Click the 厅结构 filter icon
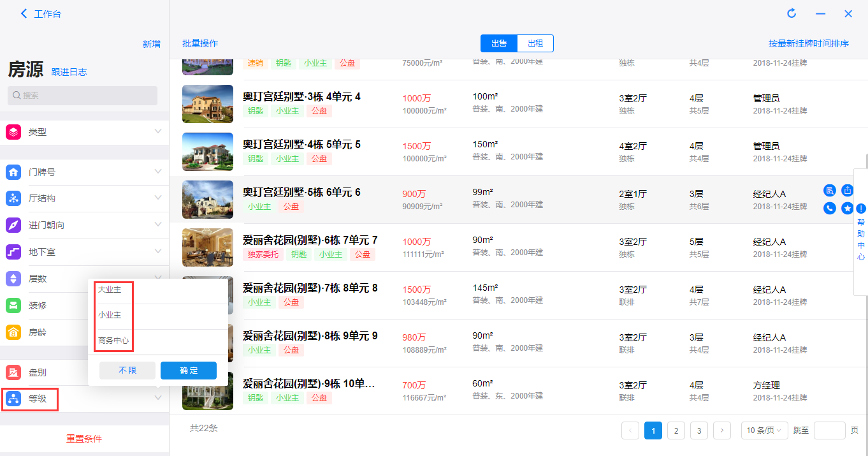Viewport: 868px width, 456px height. (x=13, y=198)
